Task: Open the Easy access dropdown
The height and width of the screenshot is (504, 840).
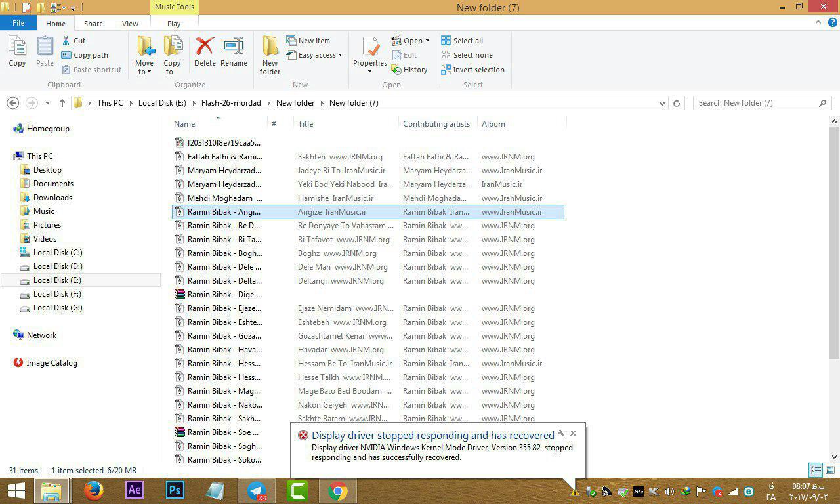Action: [x=314, y=55]
